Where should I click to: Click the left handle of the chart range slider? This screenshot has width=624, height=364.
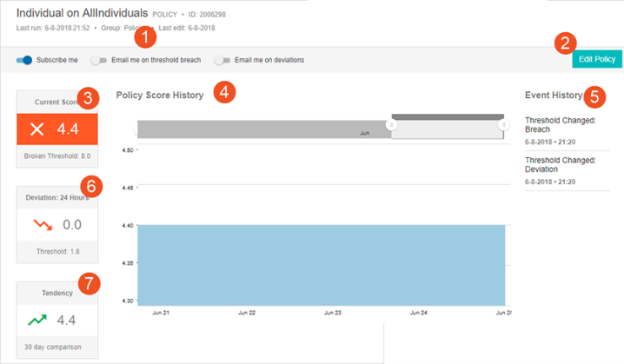pyautogui.click(x=392, y=125)
